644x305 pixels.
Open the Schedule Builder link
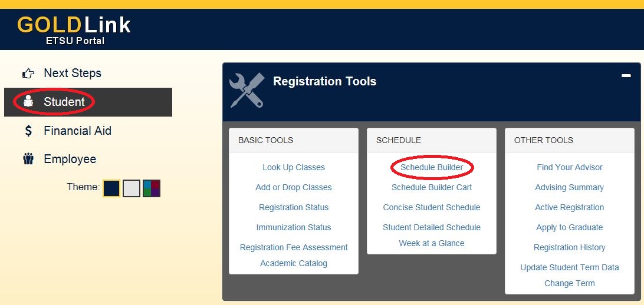tap(432, 167)
